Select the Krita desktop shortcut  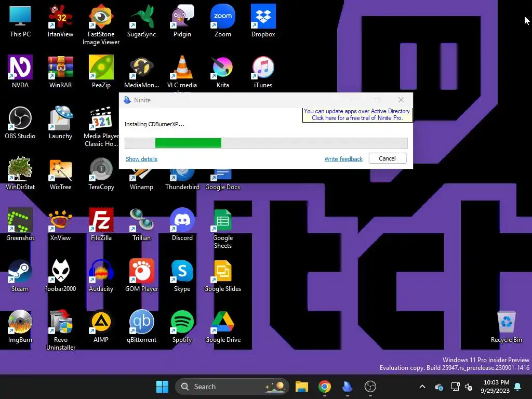tap(222, 72)
